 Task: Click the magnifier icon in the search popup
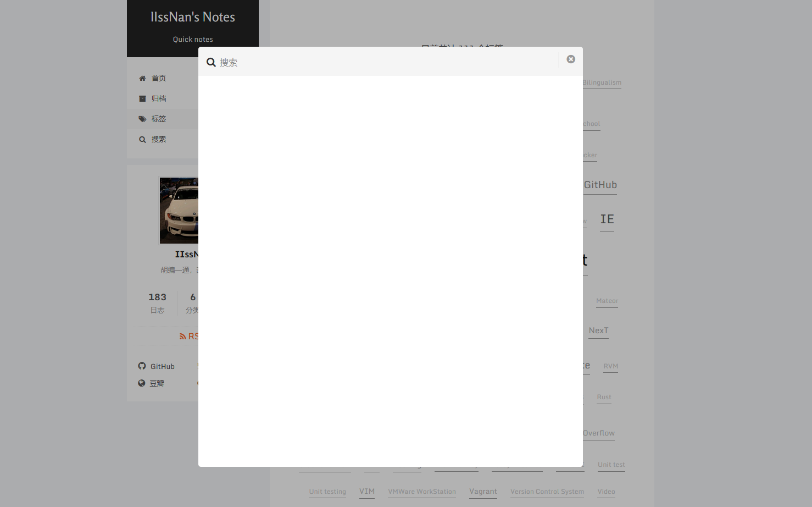point(211,63)
